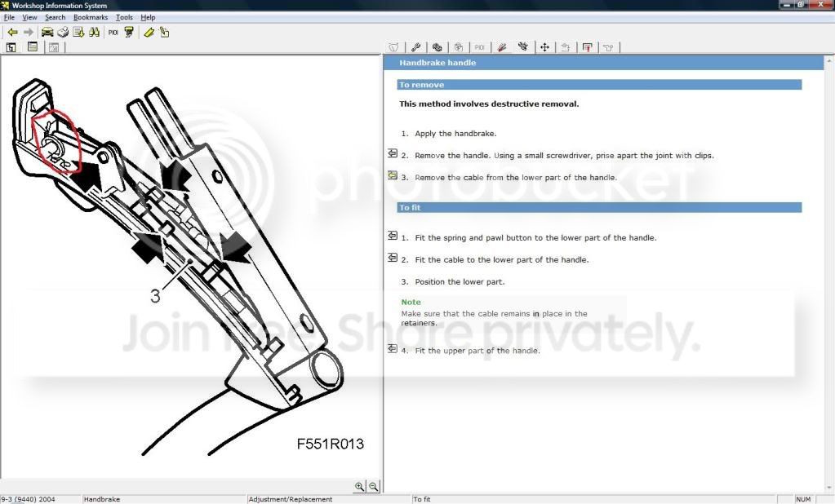Zoom in on the diagram
The image size is (835, 504).
[359, 486]
